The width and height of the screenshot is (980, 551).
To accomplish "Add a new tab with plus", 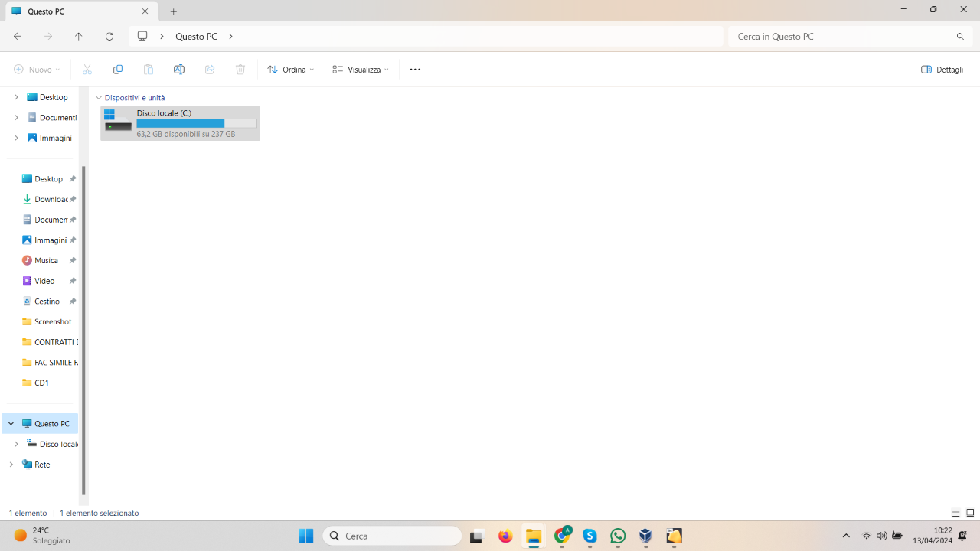I will coord(174,11).
